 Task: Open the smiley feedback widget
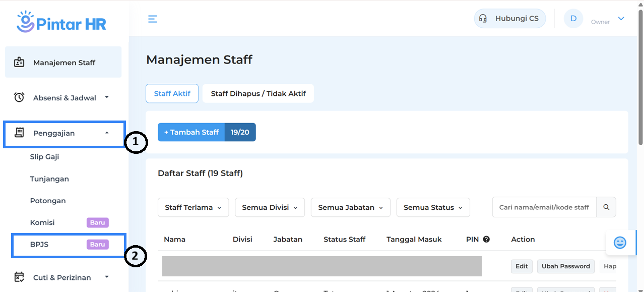point(620,243)
